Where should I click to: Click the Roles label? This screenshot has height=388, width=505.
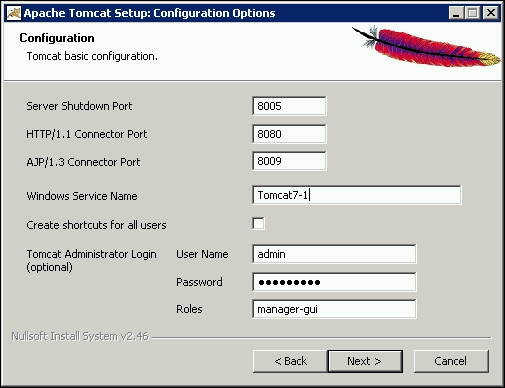tap(189, 309)
